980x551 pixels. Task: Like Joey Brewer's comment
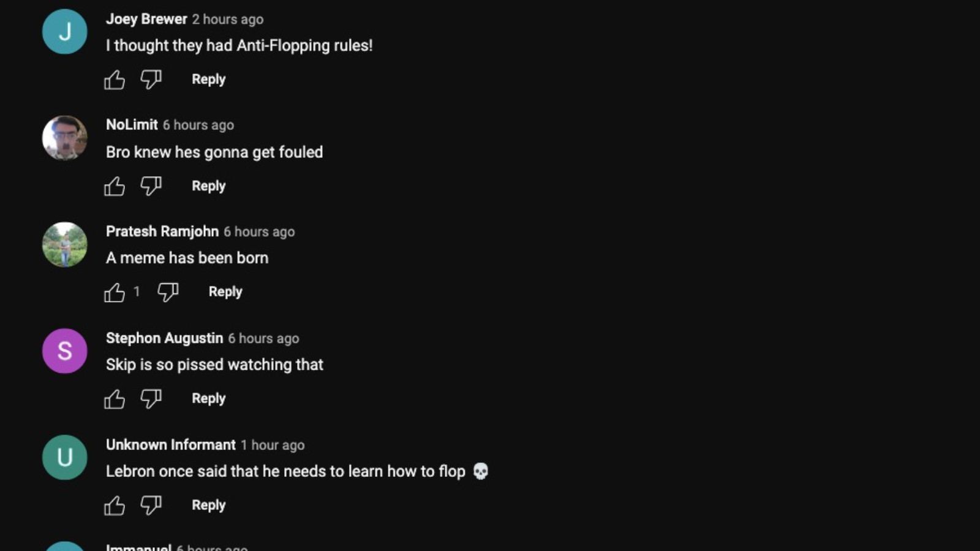115,80
